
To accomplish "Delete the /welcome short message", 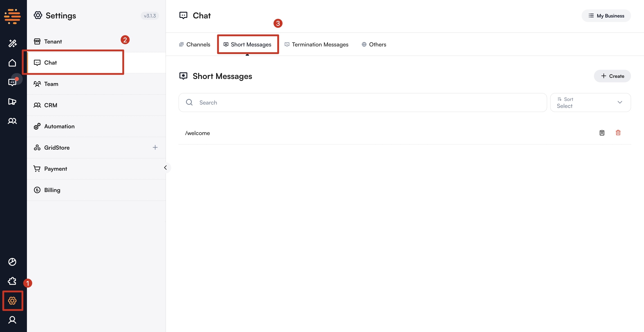I will (x=618, y=133).
